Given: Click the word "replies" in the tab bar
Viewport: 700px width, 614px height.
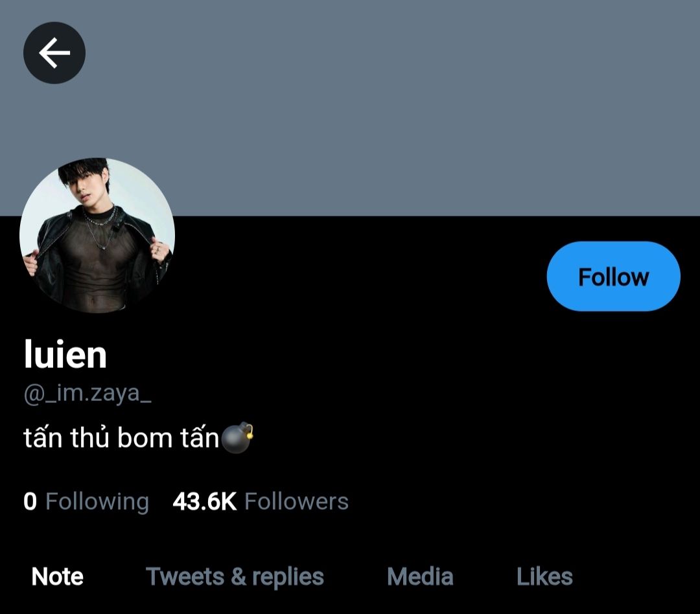Looking at the screenshot, I should 288,576.
